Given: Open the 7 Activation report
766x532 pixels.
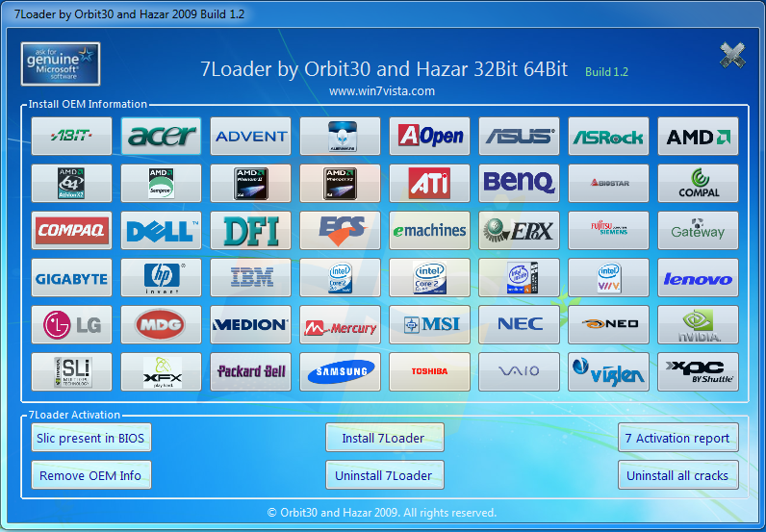Looking at the screenshot, I should coord(678,438).
